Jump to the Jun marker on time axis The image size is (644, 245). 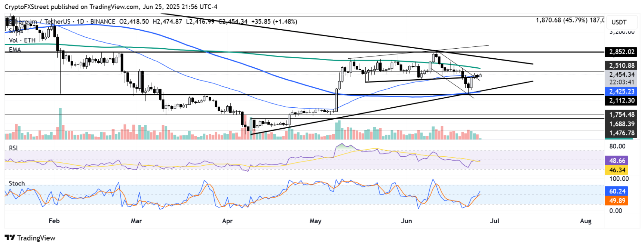407,221
